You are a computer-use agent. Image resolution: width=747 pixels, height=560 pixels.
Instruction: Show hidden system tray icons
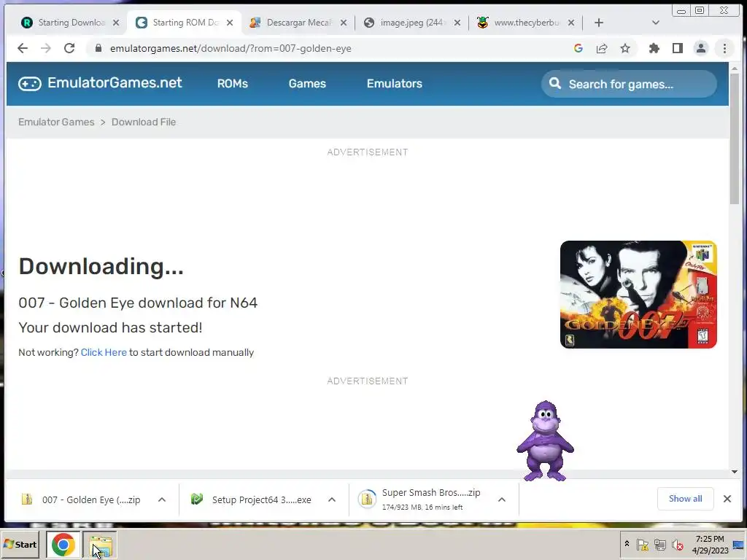627,544
